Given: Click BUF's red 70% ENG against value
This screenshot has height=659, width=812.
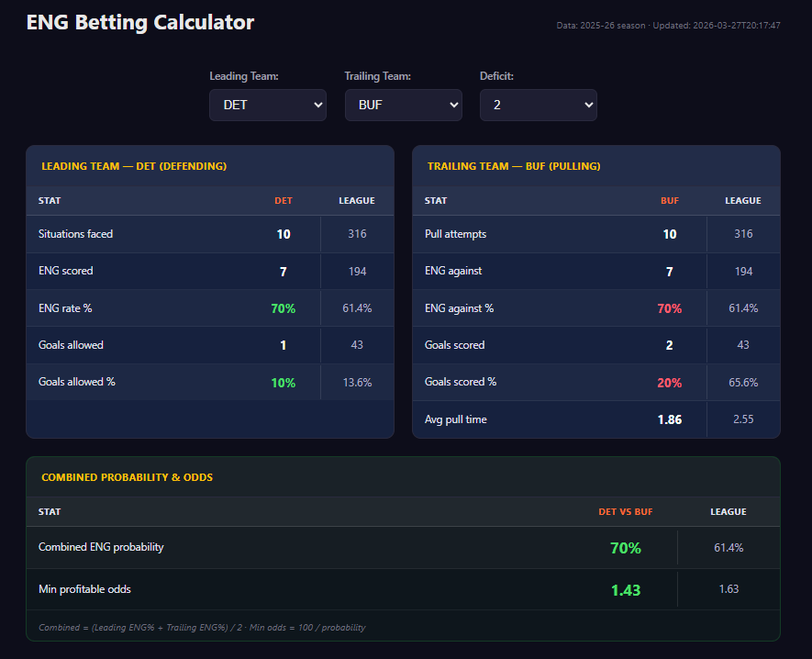Looking at the screenshot, I should pyautogui.click(x=670, y=308).
